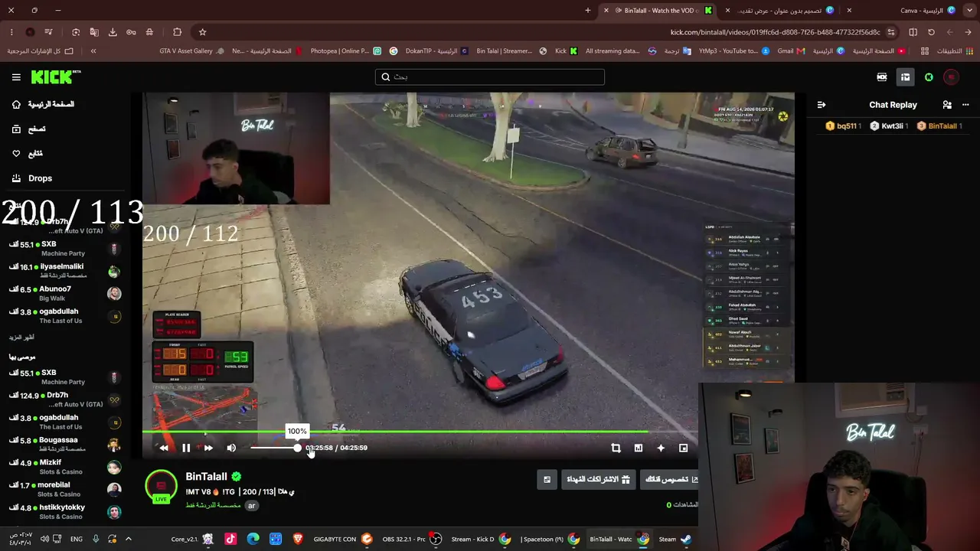The width and height of the screenshot is (980, 551).
Task: Open the bq511 chat badge user
Action: point(844,126)
